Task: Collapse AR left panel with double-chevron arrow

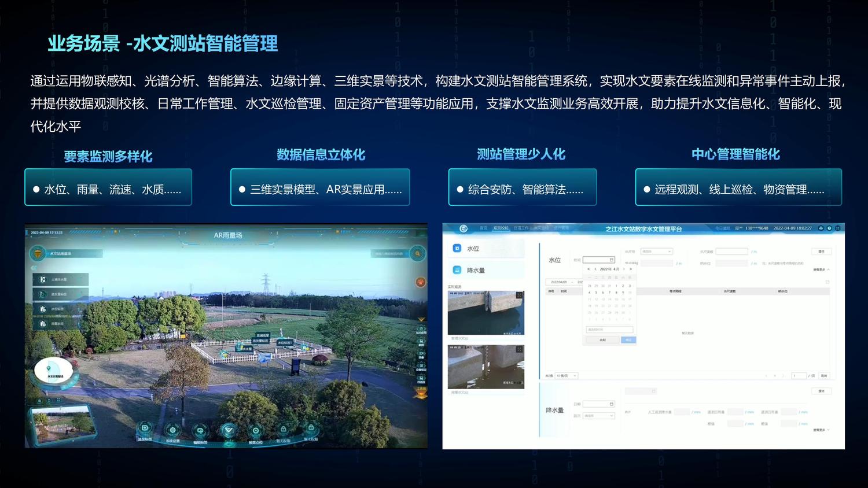Action: (x=34, y=268)
